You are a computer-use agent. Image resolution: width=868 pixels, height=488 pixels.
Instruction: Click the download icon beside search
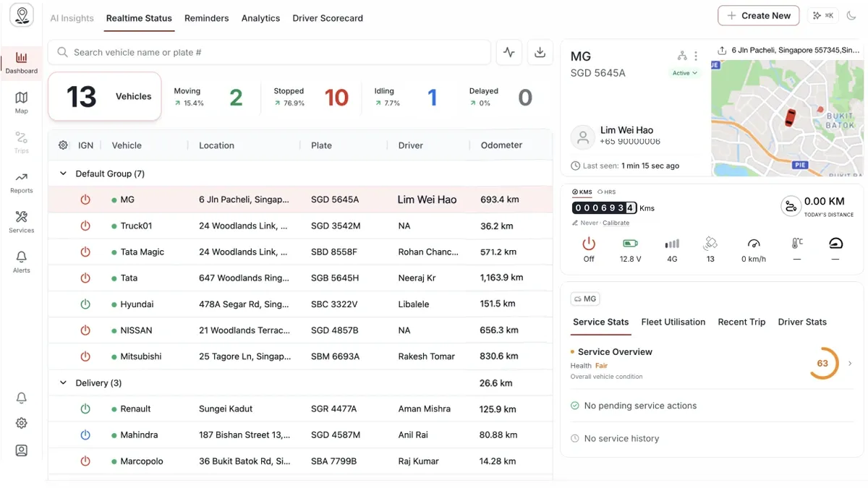(x=540, y=52)
